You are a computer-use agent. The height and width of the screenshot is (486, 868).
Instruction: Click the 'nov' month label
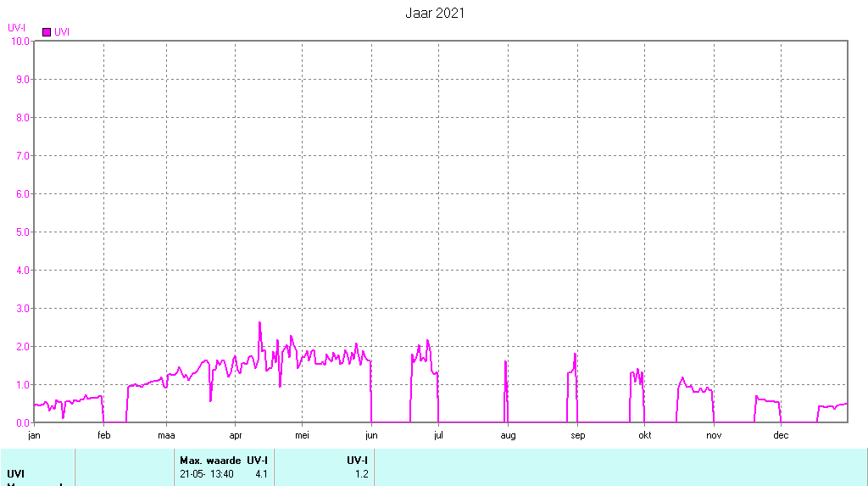[714, 436]
